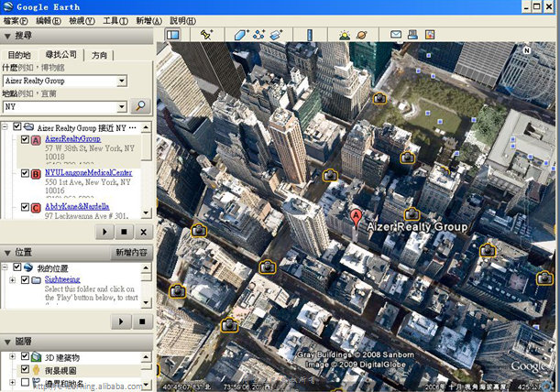Uncheck the search results folder checkbox
The image size is (560, 392).
(16, 126)
